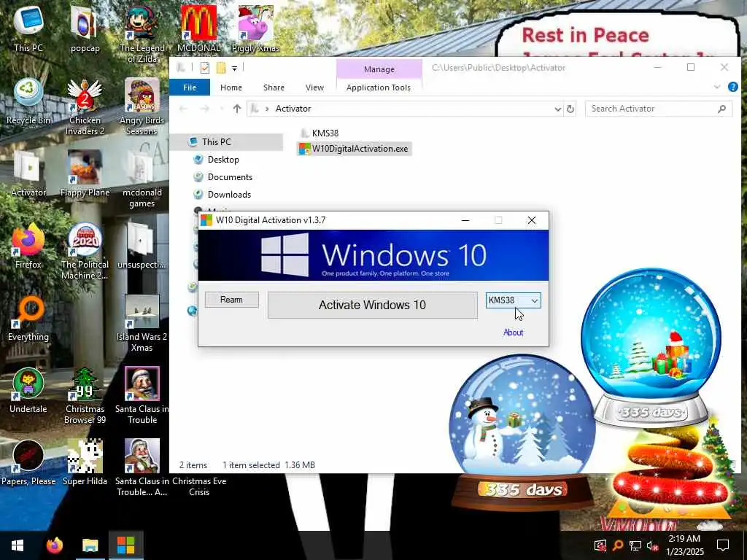The width and height of the screenshot is (747, 560).
Task: Launch Undertale desktop shortcut
Action: (28, 391)
